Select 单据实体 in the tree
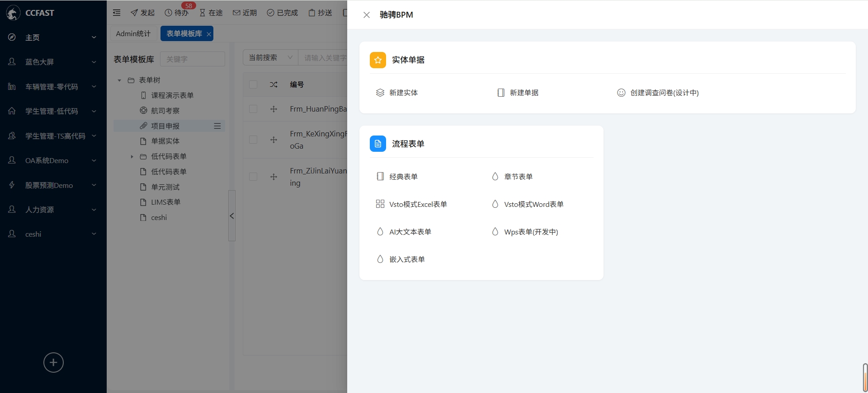Viewport: 868px width, 393px height. pos(165,141)
